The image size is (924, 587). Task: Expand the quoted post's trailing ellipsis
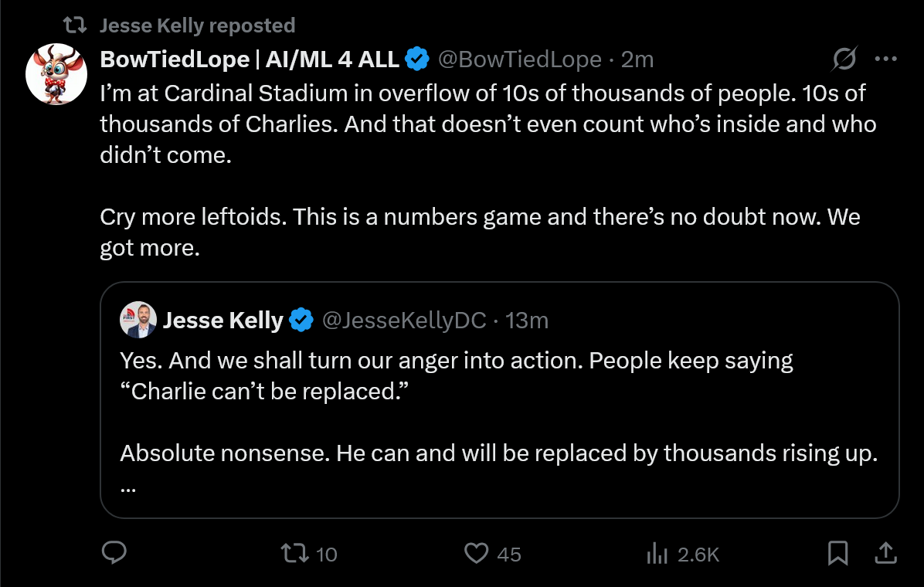128,489
